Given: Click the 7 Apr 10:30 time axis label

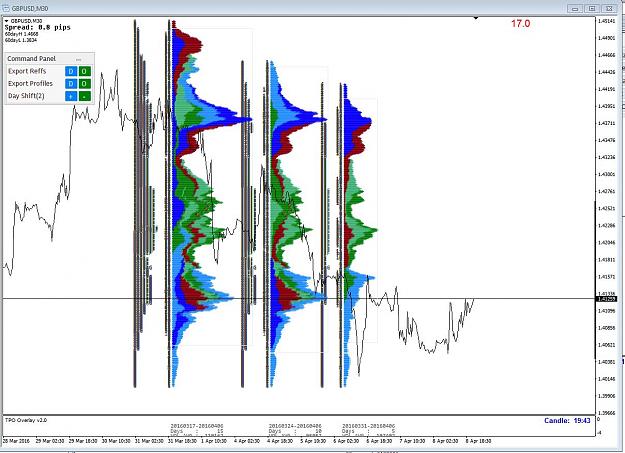Looking at the screenshot, I should coord(412,441).
